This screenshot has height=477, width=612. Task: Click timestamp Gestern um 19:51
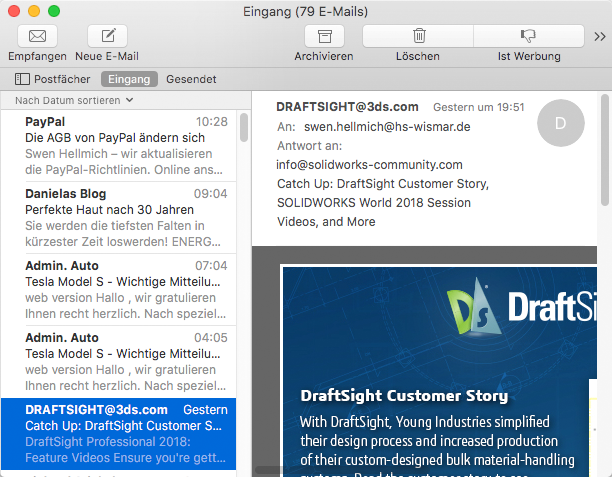(x=479, y=107)
